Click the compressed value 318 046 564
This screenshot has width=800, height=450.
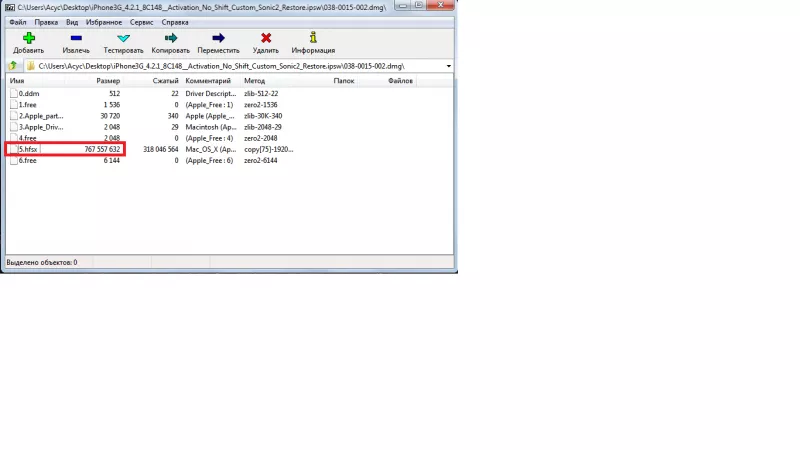tap(161, 149)
